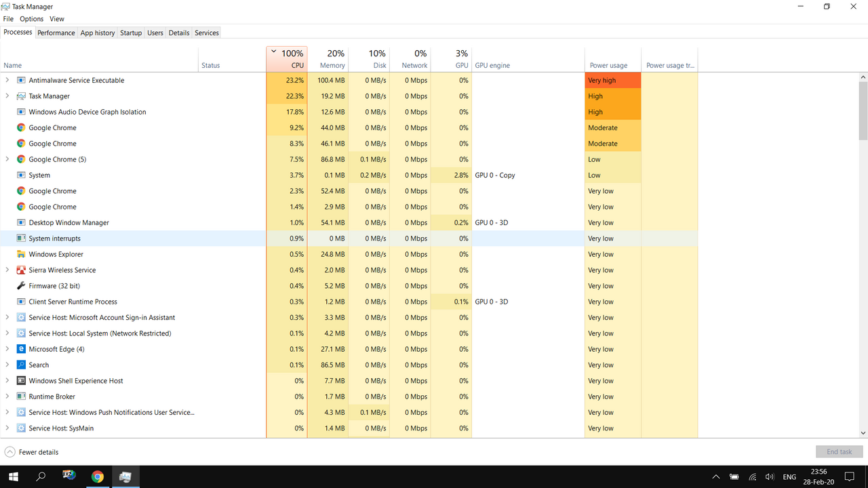Expand the Antimalware Service Executable row
This screenshot has height=488, width=868.
click(x=7, y=80)
